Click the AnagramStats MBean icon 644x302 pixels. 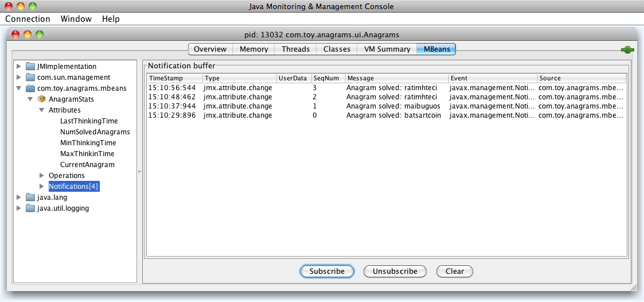[41, 99]
